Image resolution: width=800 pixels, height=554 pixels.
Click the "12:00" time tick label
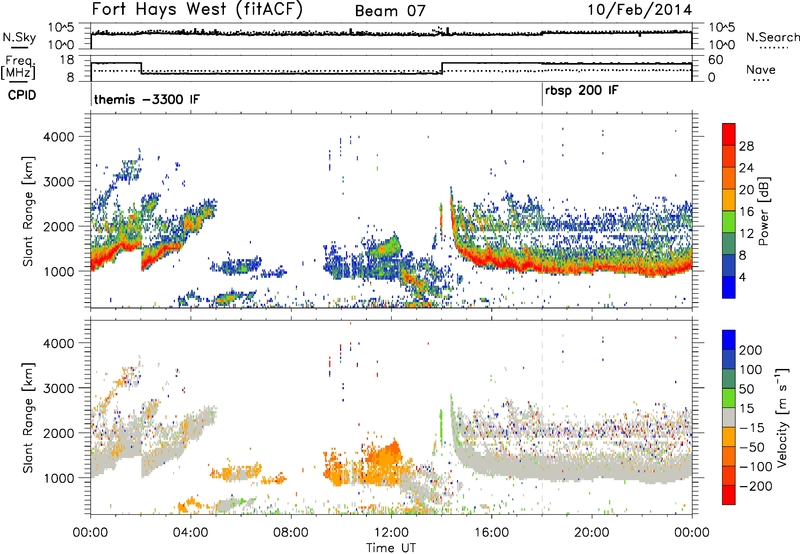391,533
